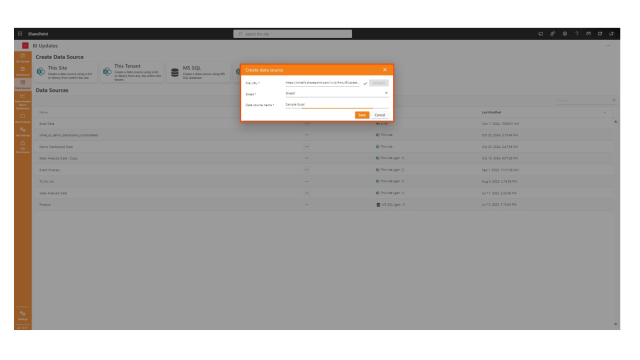Click the scrollbar down arrow at bottom
The width and height of the screenshot is (640, 360).
[x=616, y=324]
